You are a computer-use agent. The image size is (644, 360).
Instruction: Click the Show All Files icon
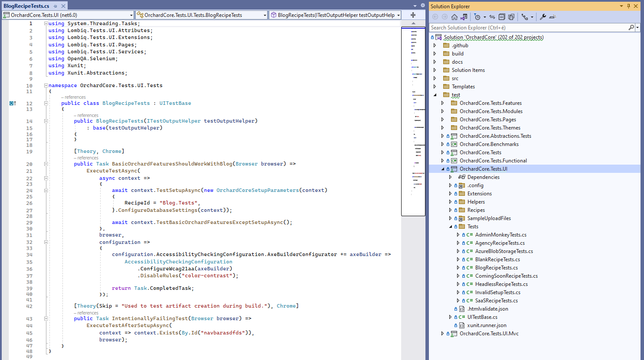point(511,17)
